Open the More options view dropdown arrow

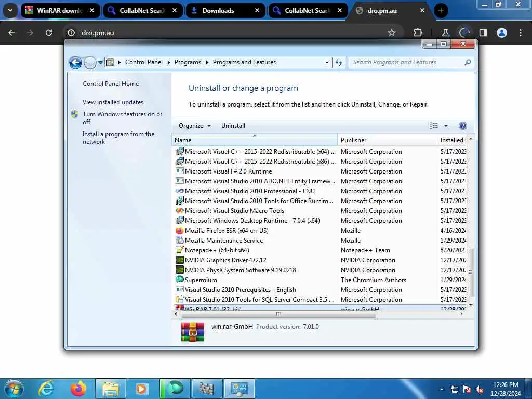446,126
